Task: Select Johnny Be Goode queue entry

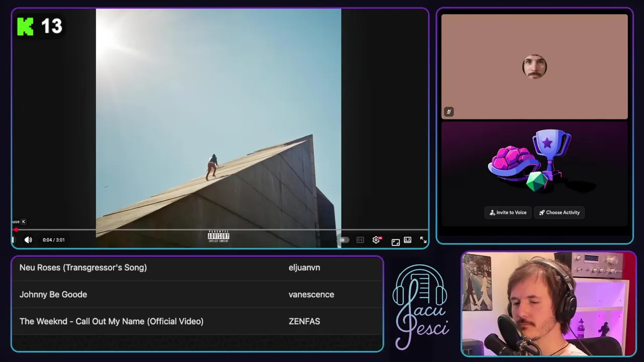Action: [x=197, y=295]
